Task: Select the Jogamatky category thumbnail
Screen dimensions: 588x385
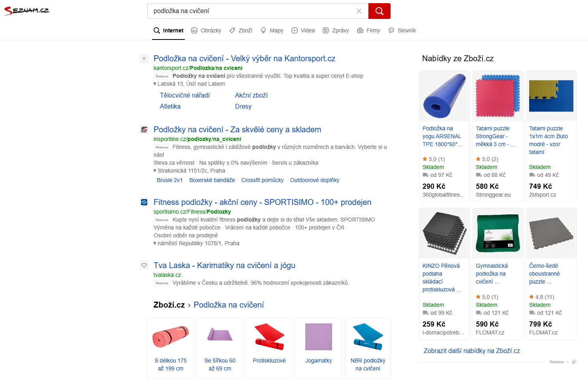Action: click(319, 337)
